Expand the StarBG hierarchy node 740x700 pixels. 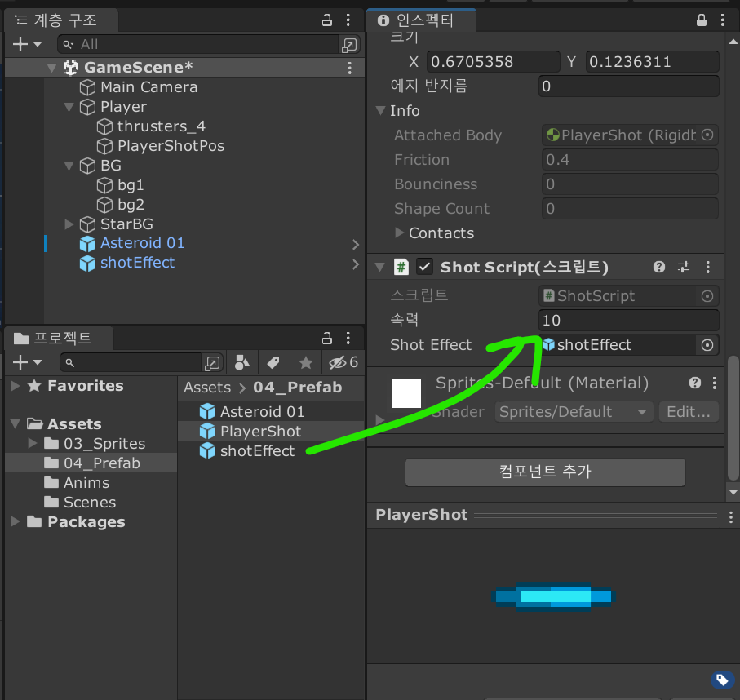pos(69,224)
